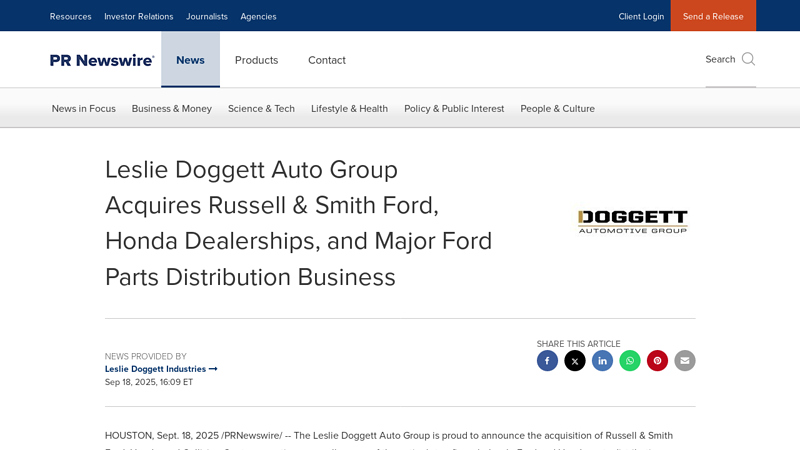The height and width of the screenshot is (450, 800).
Task: Click the 'NEWS PROVIDED BY' label
Action: 146,356
